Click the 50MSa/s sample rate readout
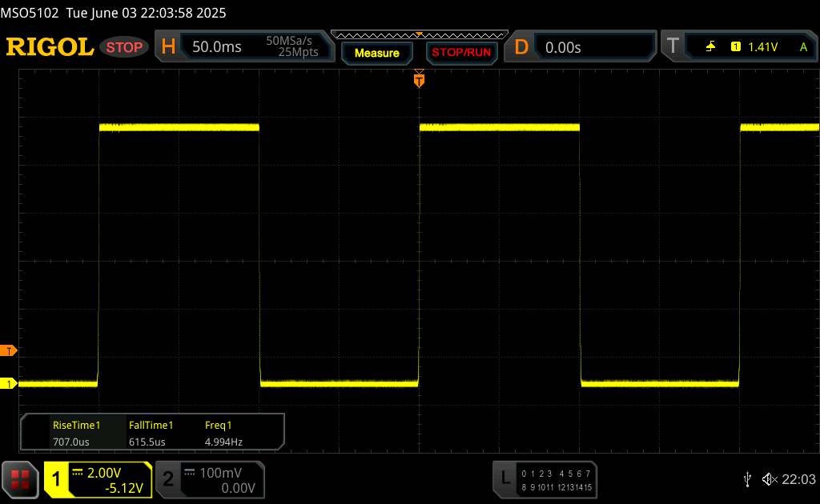The width and height of the screenshot is (820, 504). pyautogui.click(x=288, y=41)
